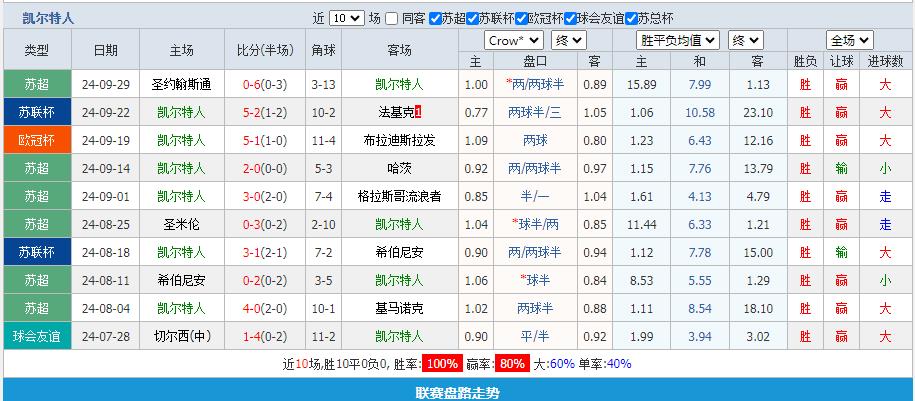
Task: Open the match count dropdown showing 10
Action: [x=346, y=18]
